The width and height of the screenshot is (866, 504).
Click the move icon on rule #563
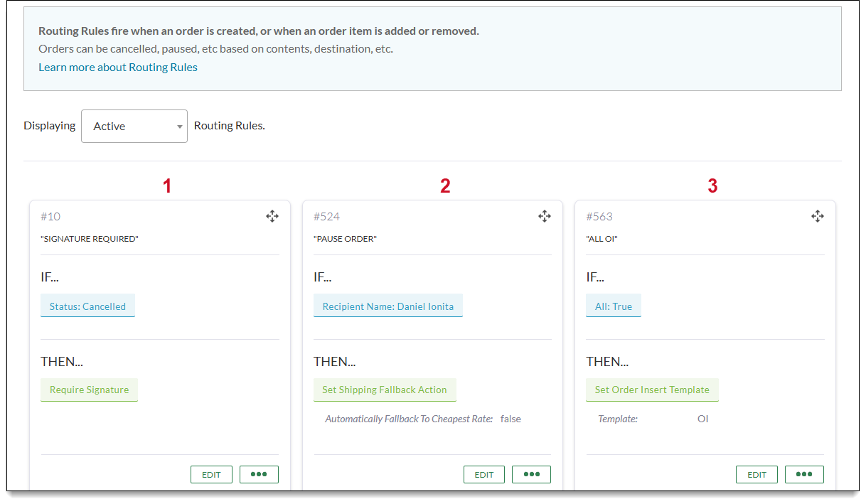click(x=818, y=216)
